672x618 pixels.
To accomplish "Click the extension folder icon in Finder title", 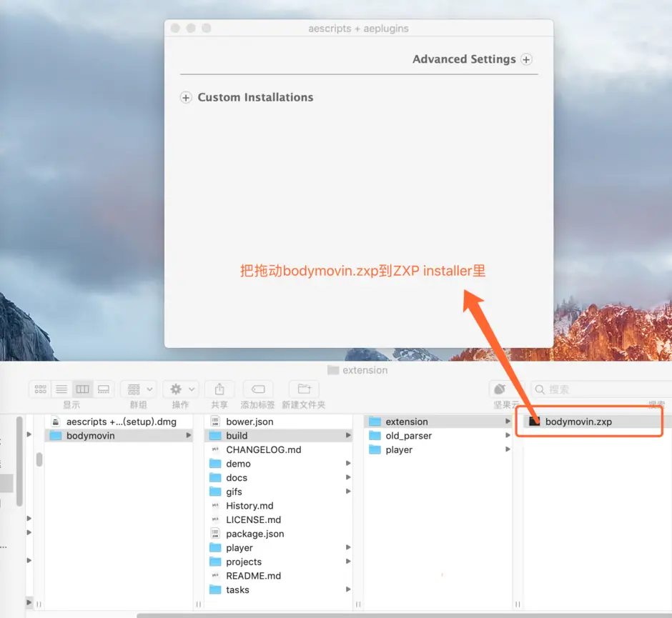I will 333,370.
